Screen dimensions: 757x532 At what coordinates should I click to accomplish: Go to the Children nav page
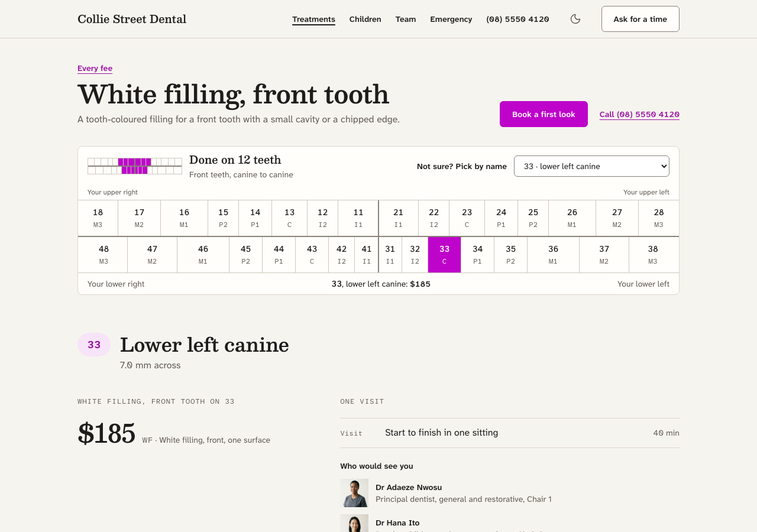pos(365,19)
